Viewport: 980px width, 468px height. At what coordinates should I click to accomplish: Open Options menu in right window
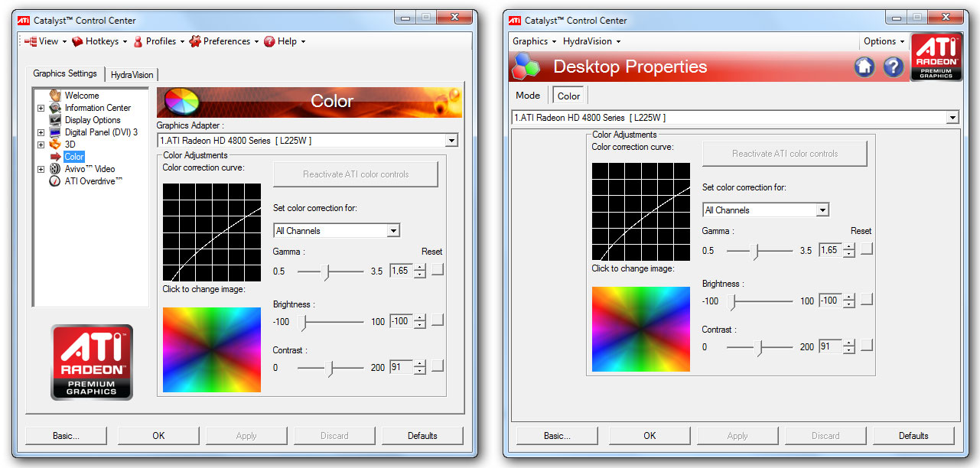884,41
